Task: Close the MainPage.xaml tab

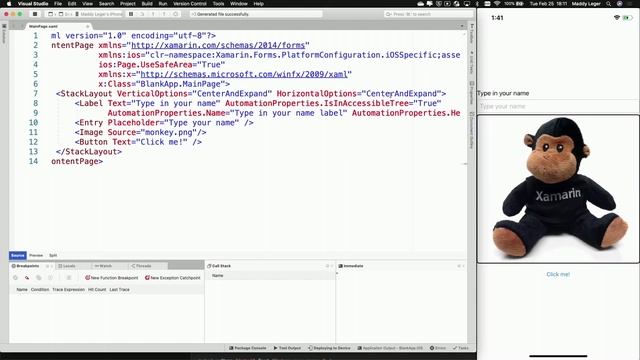Action: (87, 26)
